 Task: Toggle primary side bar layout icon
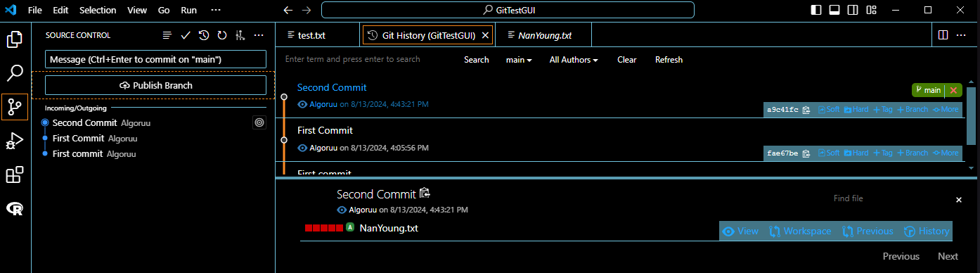click(816, 10)
